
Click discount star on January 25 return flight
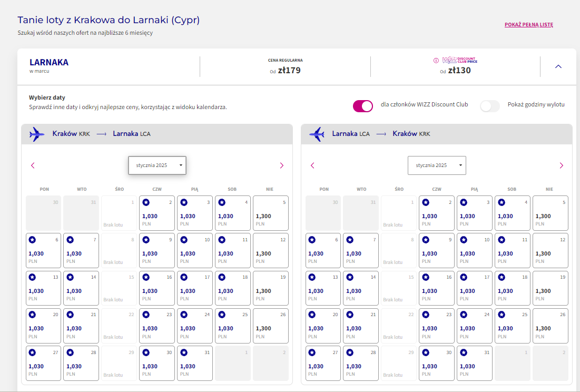click(x=502, y=315)
